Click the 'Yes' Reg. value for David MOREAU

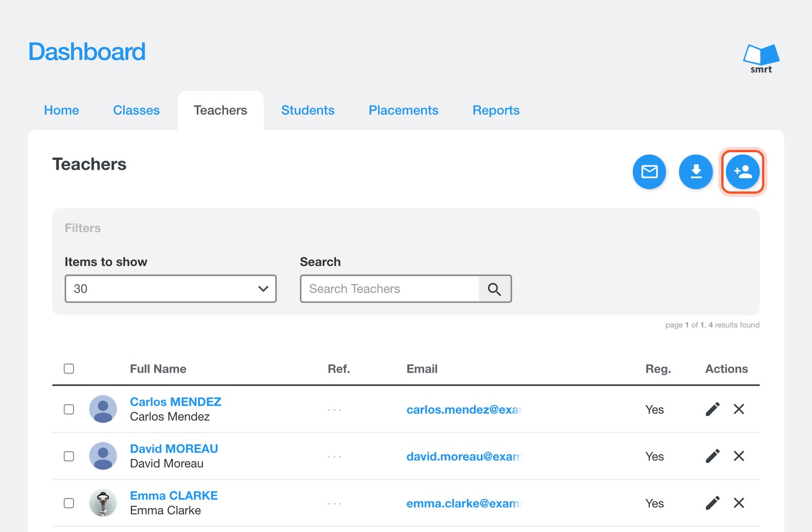(655, 456)
